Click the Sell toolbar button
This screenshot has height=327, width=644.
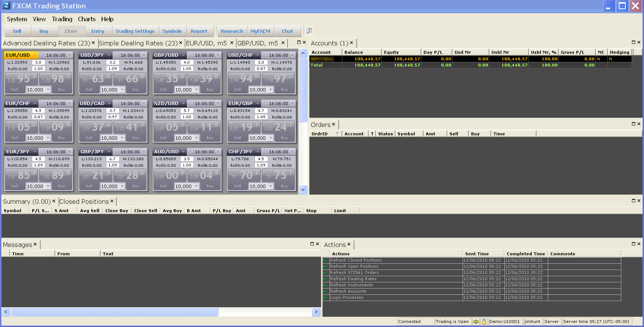tap(17, 31)
